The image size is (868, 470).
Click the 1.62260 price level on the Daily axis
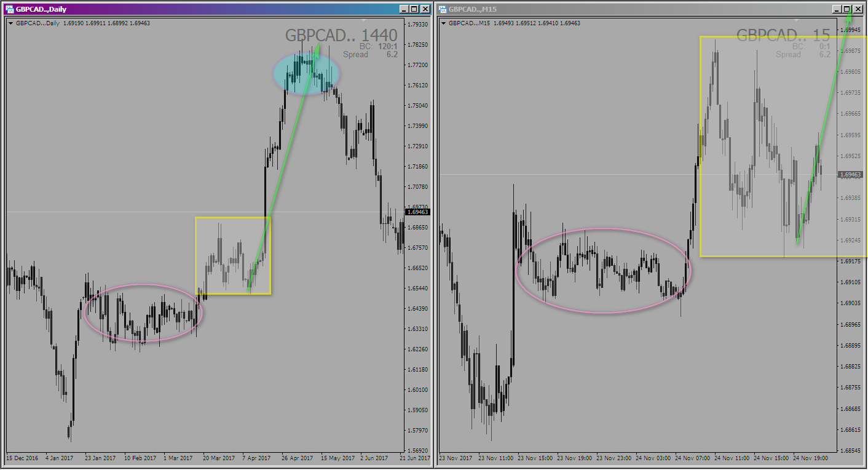pyautogui.click(x=418, y=349)
